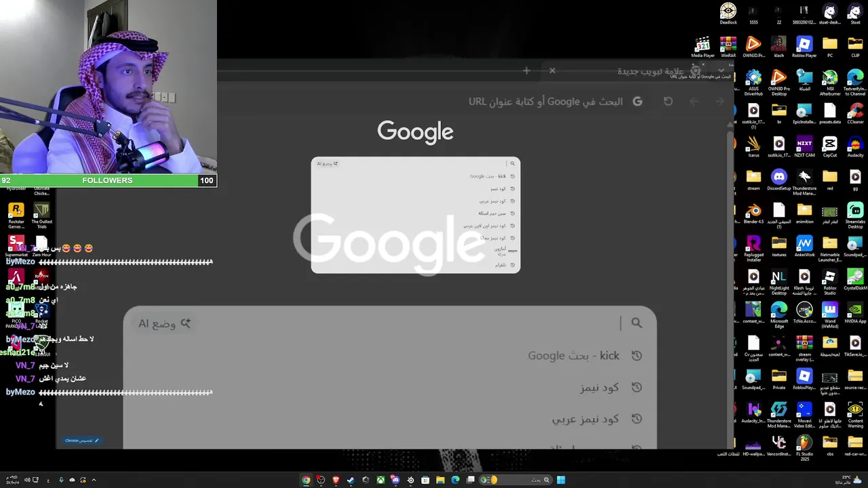
Task: Expand the Chrome tab search dropdown
Action: click(x=721, y=70)
